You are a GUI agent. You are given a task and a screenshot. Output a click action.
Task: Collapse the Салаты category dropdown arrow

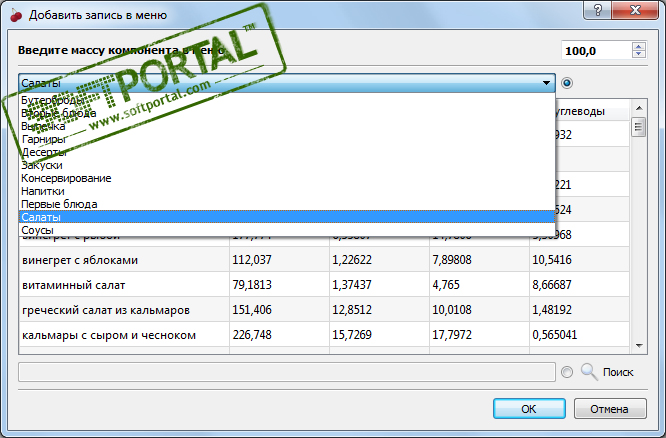pyautogui.click(x=545, y=84)
